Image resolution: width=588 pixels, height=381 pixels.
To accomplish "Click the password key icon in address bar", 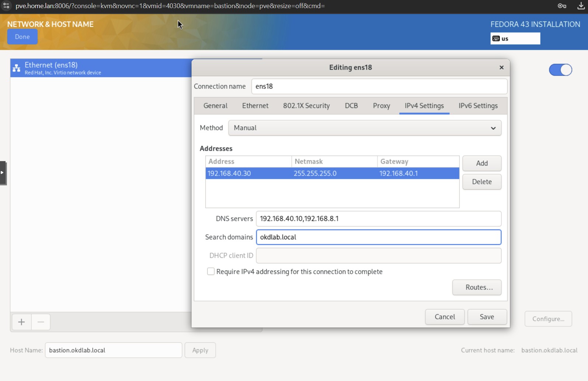I will tap(561, 6).
